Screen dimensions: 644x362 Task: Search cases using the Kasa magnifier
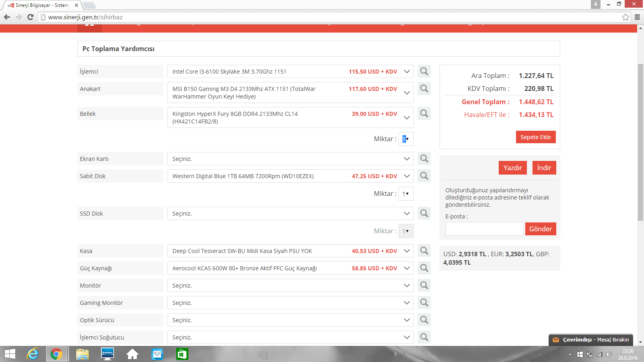424,251
